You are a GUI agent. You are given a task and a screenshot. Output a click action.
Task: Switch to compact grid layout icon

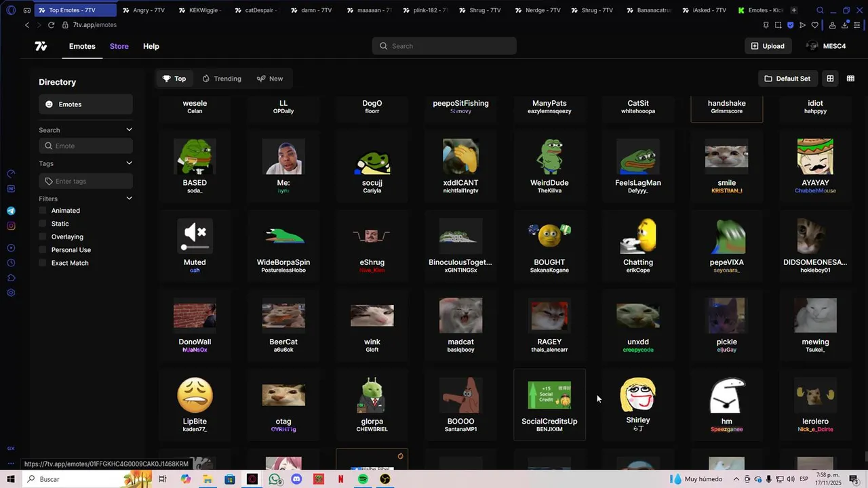[x=850, y=79]
